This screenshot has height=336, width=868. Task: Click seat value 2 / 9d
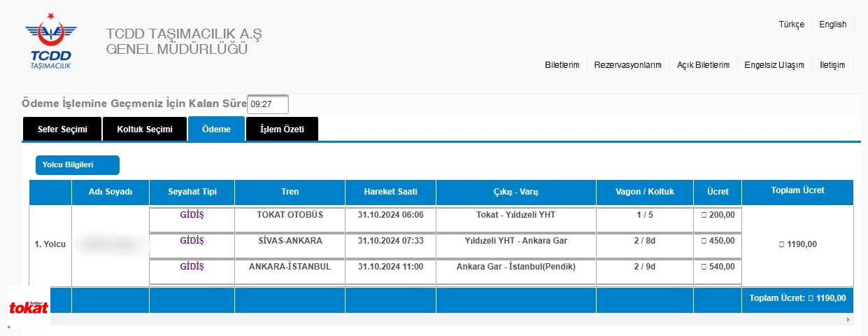tap(645, 267)
